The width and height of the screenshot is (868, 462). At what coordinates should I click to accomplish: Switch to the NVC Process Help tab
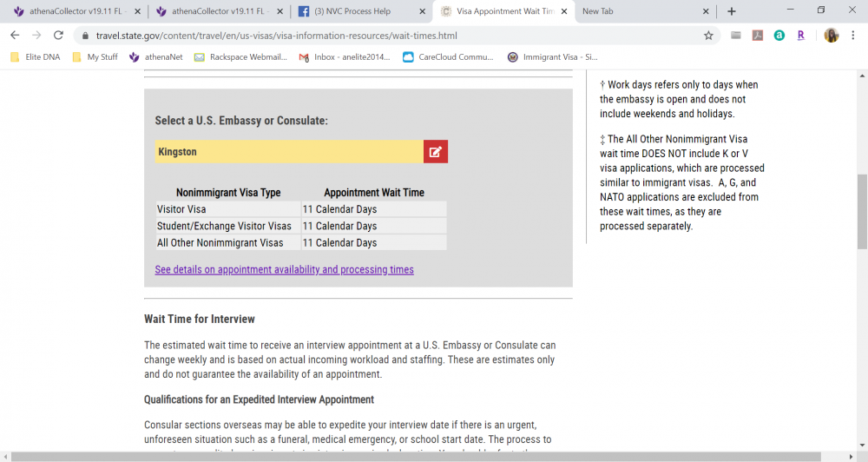(x=356, y=11)
